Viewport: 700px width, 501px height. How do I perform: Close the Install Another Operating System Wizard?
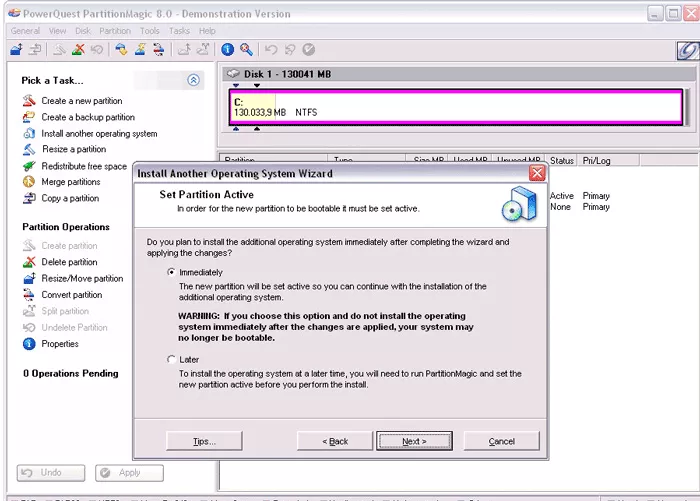pos(537,173)
